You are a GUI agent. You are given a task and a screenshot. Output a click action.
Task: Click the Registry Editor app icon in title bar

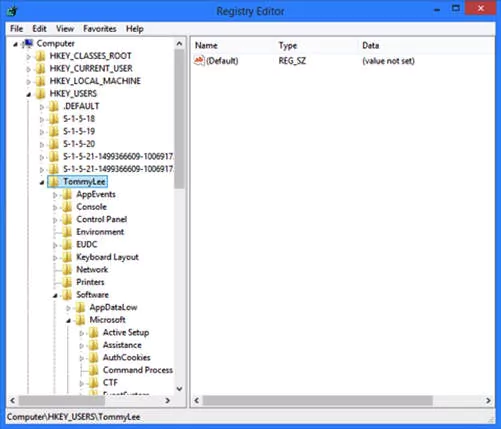(x=12, y=11)
